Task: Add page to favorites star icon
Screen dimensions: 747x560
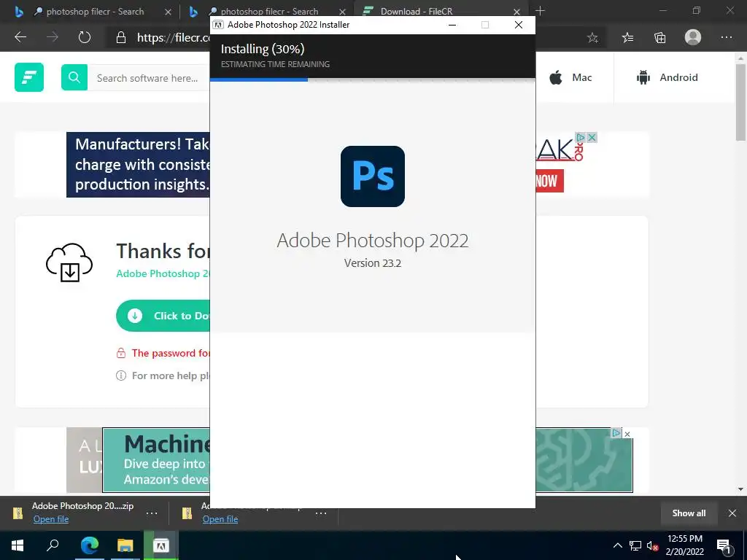Action: pyautogui.click(x=592, y=38)
